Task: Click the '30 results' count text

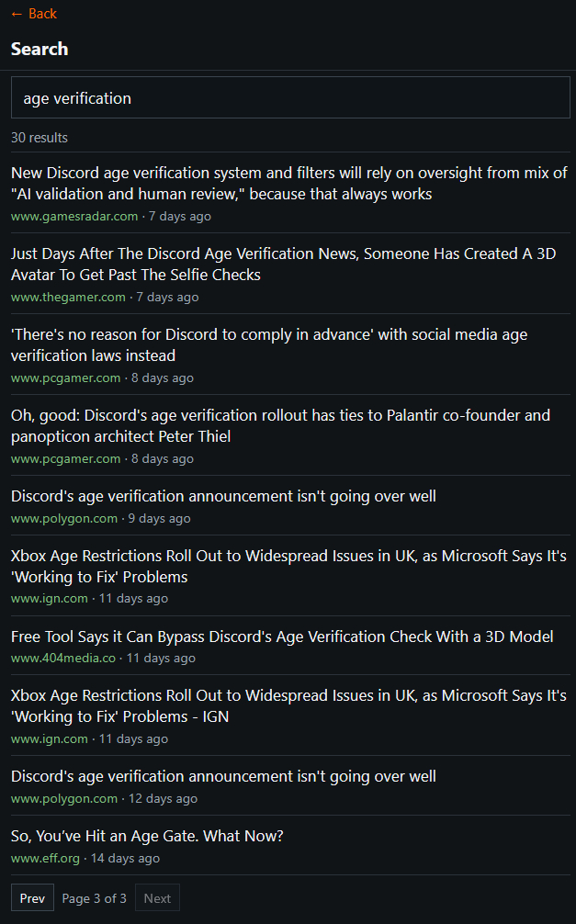Action: point(40,138)
